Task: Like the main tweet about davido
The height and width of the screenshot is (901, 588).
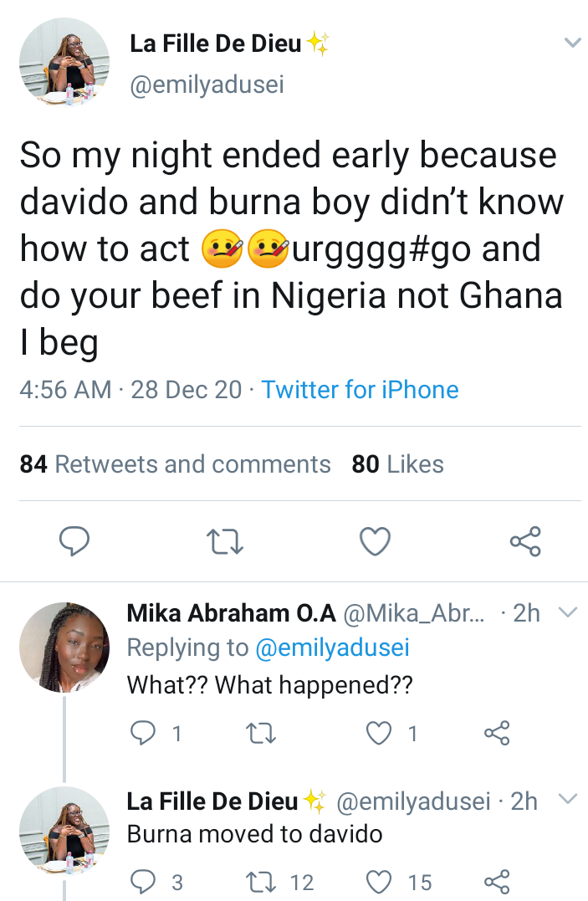Action: [x=375, y=542]
